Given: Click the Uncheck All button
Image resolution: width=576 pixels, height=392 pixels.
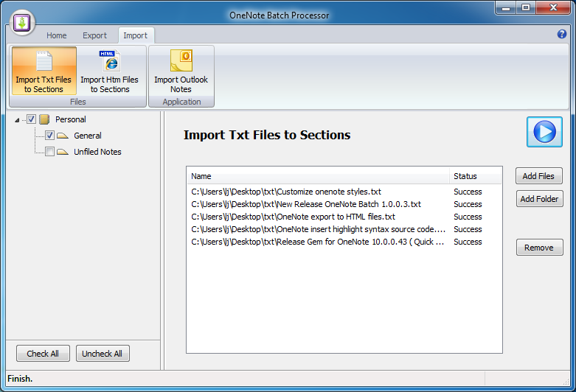Looking at the screenshot, I should pyautogui.click(x=103, y=354).
